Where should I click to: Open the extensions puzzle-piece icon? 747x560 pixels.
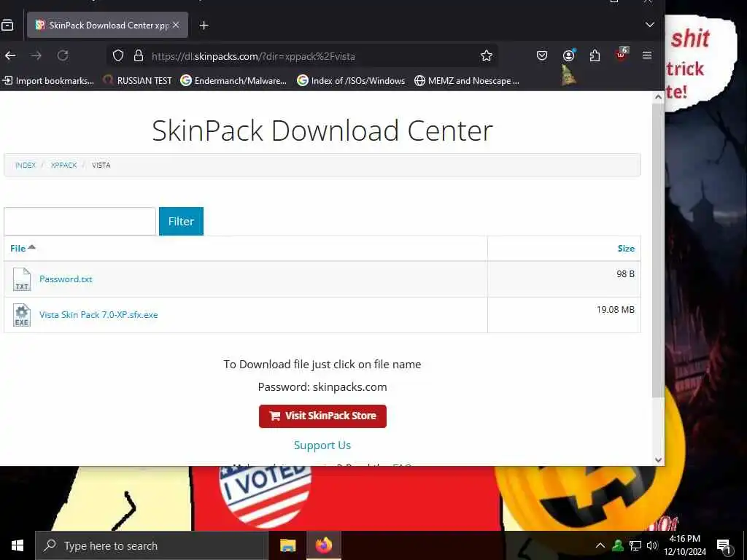click(595, 55)
